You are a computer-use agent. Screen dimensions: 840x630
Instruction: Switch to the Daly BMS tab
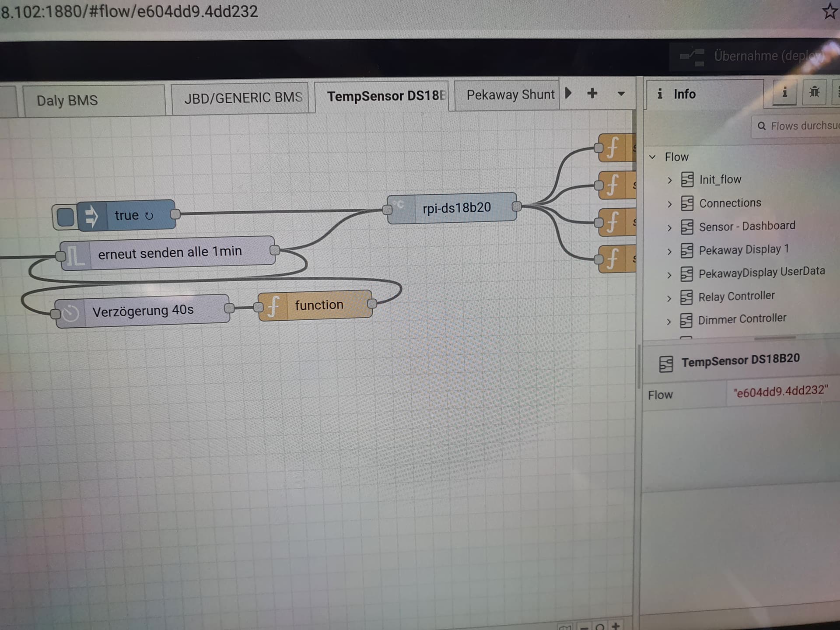(x=94, y=101)
